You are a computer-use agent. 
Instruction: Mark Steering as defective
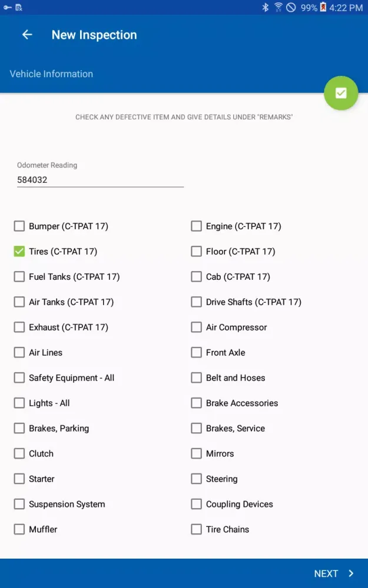click(x=196, y=479)
